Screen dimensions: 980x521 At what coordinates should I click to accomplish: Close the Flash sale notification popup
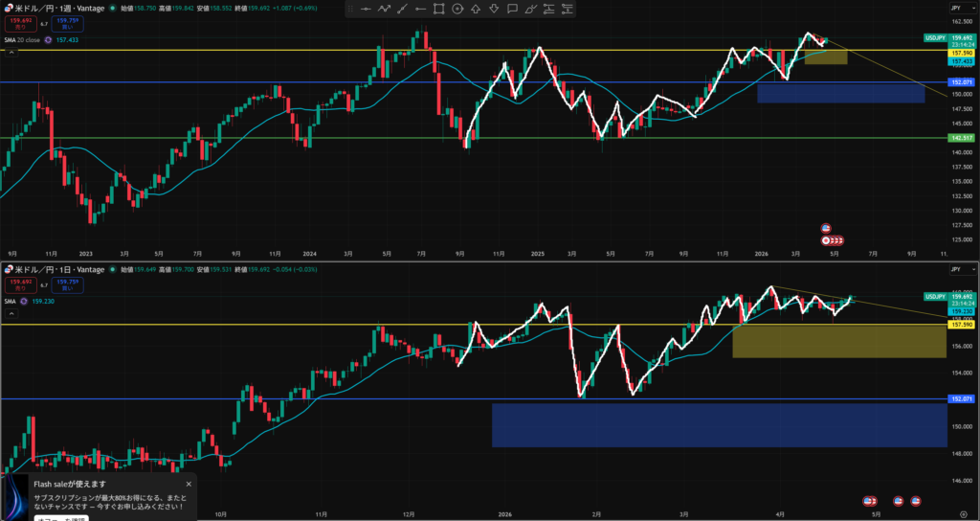coord(189,484)
